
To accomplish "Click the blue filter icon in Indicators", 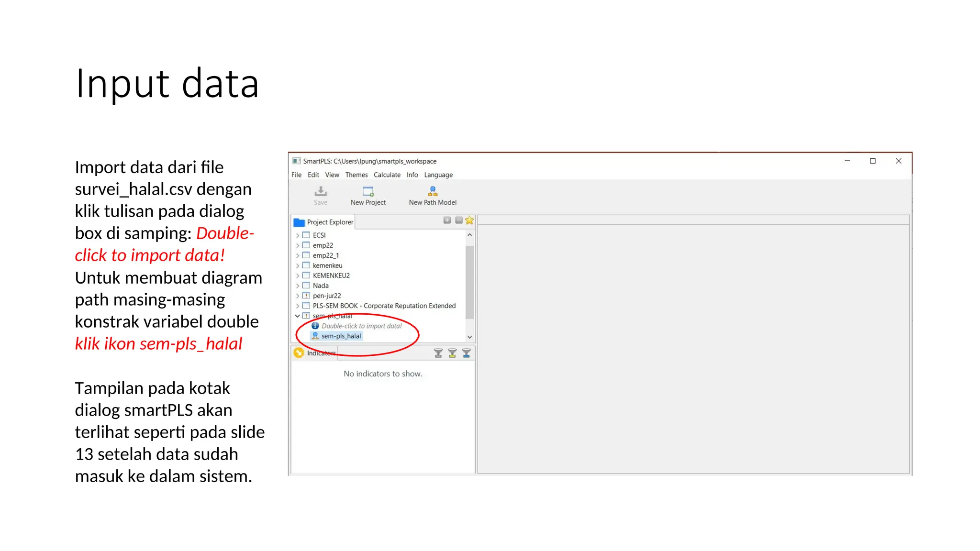I will point(467,353).
